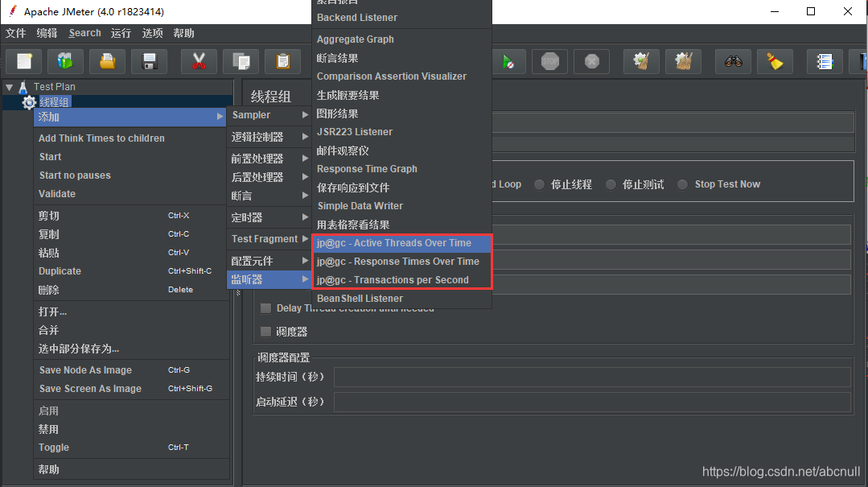
Task: Select the Test Plan flask icon
Action: tap(23, 87)
